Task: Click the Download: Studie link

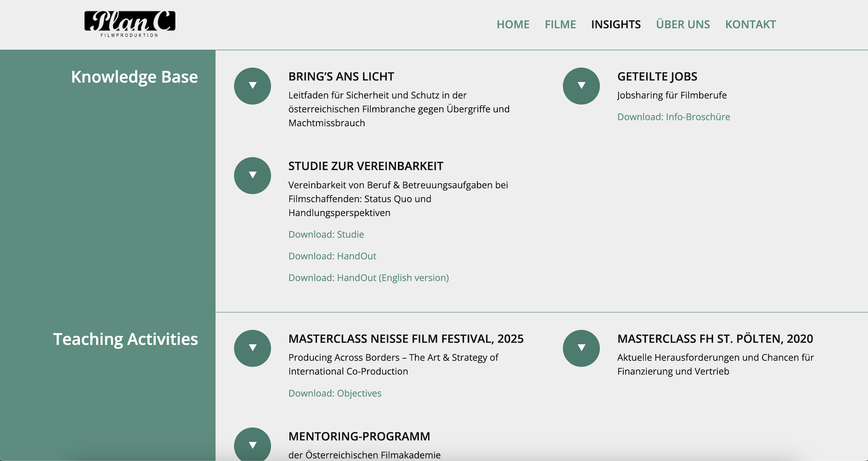Action: [x=326, y=234]
